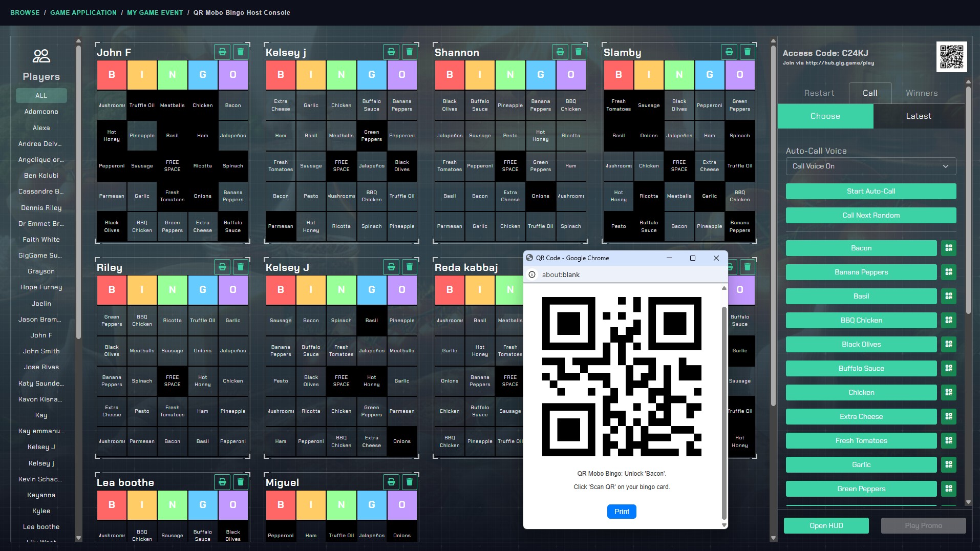
Task: Click the Players group icon
Action: coord(41,56)
